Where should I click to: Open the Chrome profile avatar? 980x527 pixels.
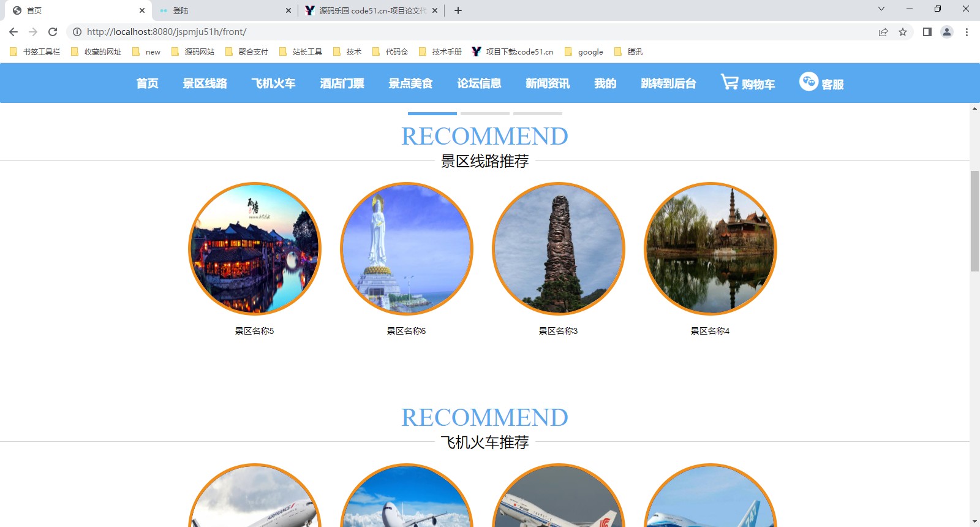pyautogui.click(x=947, y=32)
